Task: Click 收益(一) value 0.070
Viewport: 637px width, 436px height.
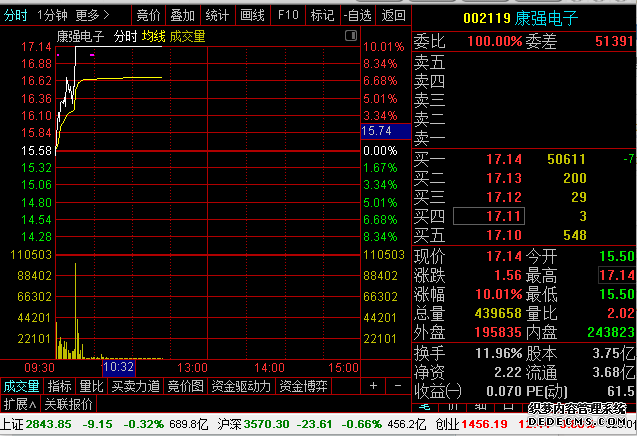Action: [504, 391]
